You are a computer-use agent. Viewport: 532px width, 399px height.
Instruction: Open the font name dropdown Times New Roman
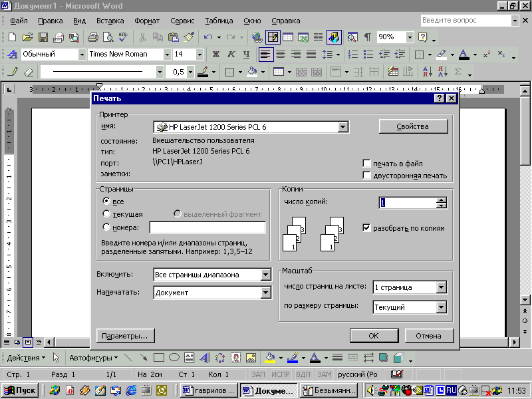click(x=167, y=55)
